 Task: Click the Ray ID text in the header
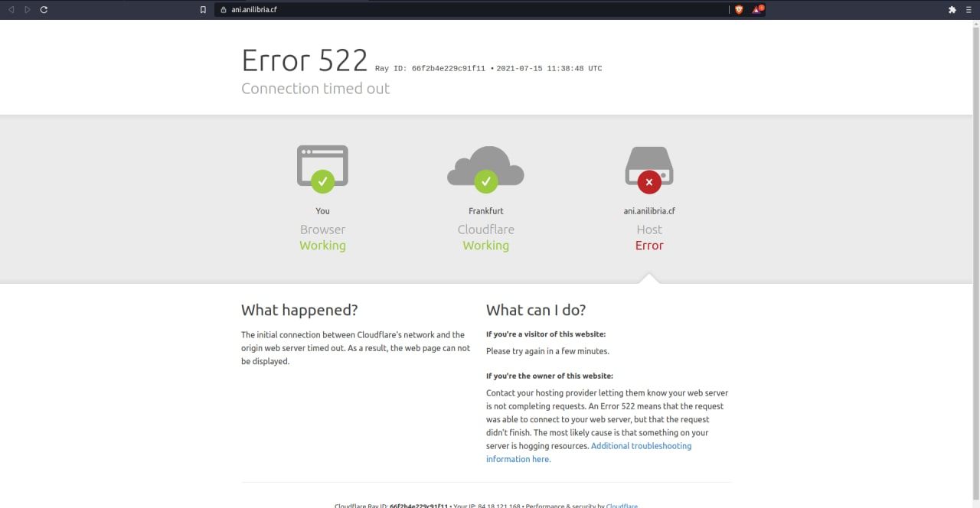[x=430, y=68]
